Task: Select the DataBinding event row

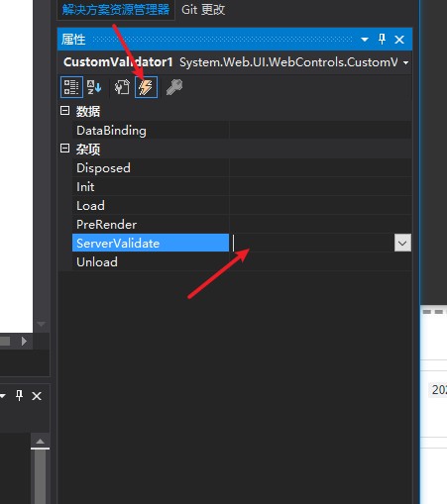Action: [242, 131]
